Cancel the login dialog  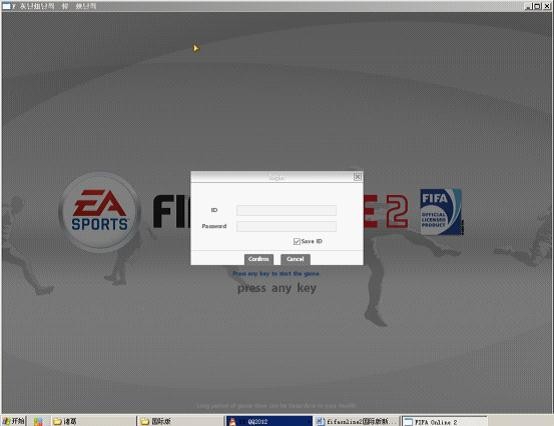coord(295,259)
